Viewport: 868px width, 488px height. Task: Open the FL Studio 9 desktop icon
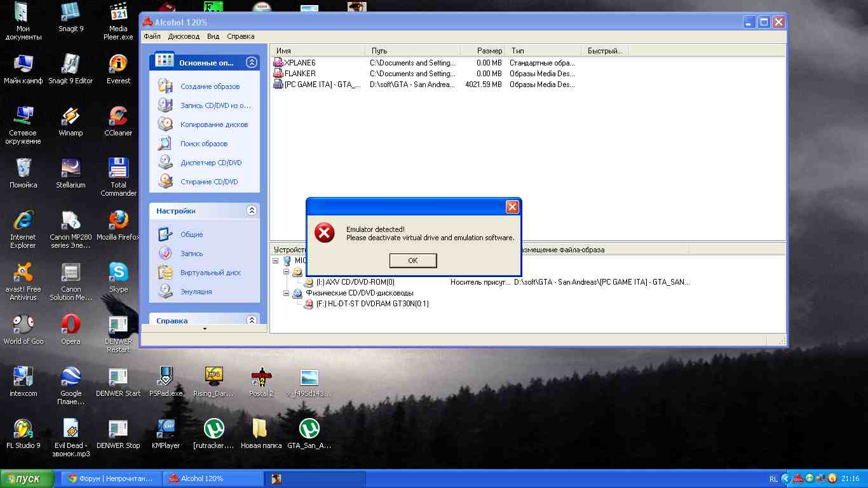pyautogui.click(x=23, y=435)
